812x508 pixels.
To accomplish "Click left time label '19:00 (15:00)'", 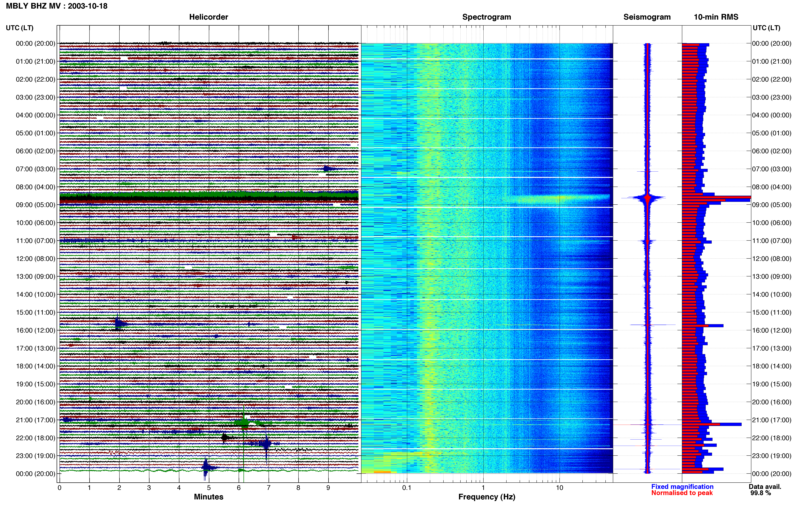I will [x=36, y=384].
